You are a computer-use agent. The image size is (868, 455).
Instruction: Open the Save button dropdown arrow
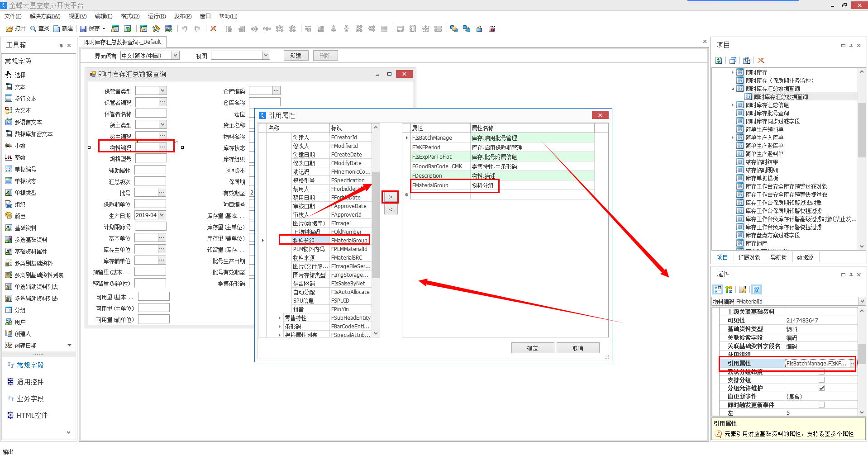point(104,28)
